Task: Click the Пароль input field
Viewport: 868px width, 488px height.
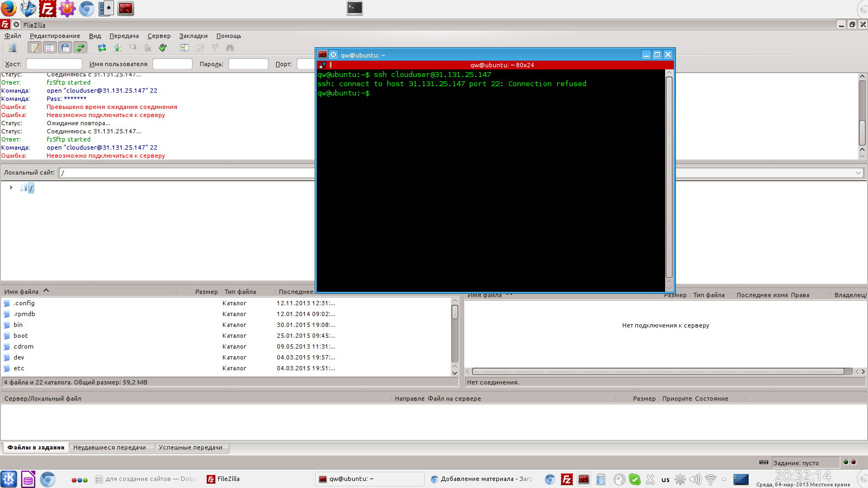Action: (248, 64)
